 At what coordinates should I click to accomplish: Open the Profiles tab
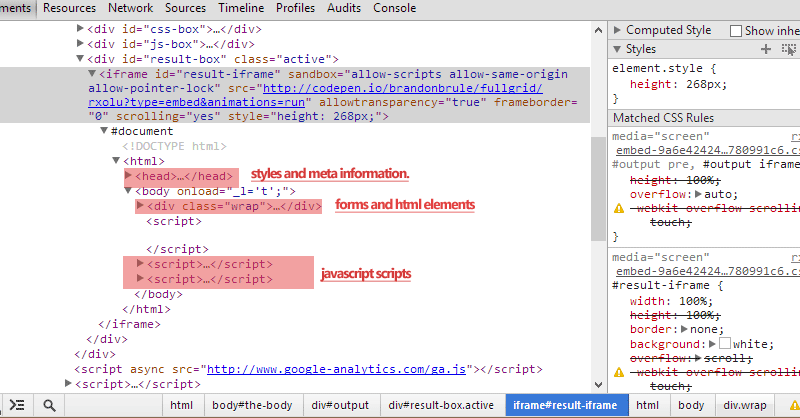pyautogui.click(x=295, y=8)
